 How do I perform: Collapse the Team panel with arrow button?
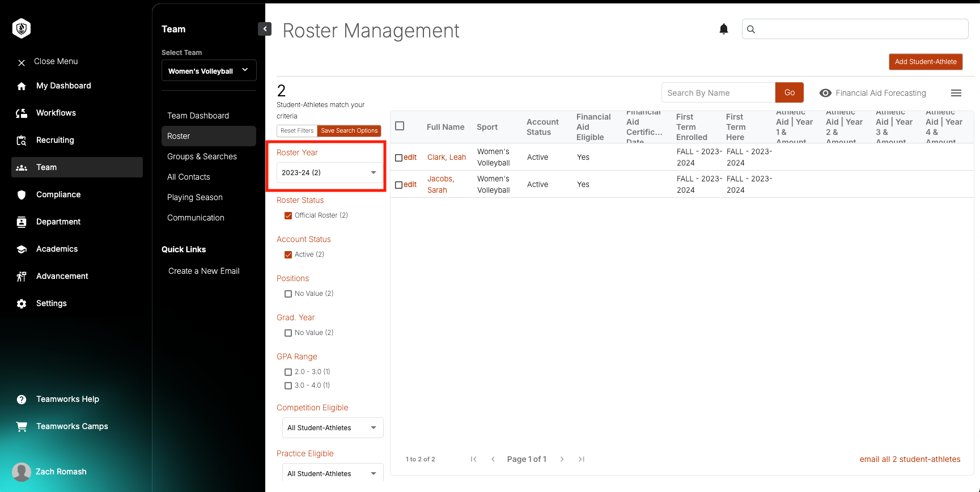265,29
